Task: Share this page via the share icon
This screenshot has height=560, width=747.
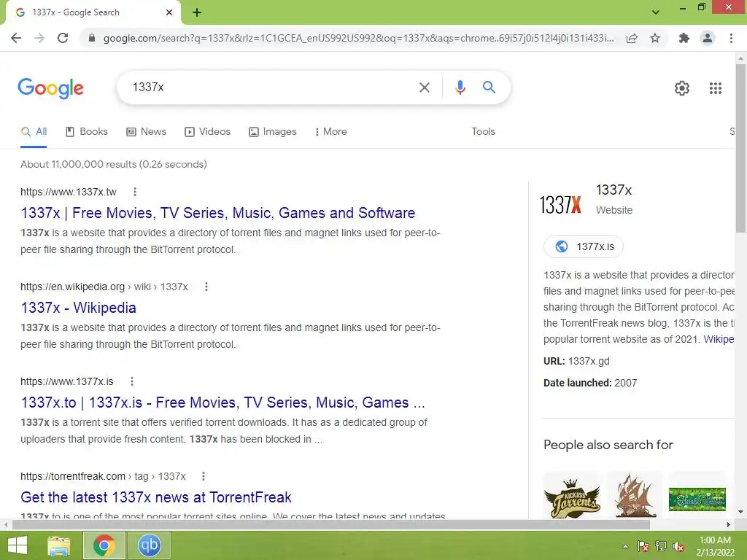Action: pyautogui.click(x=632, y=38)
